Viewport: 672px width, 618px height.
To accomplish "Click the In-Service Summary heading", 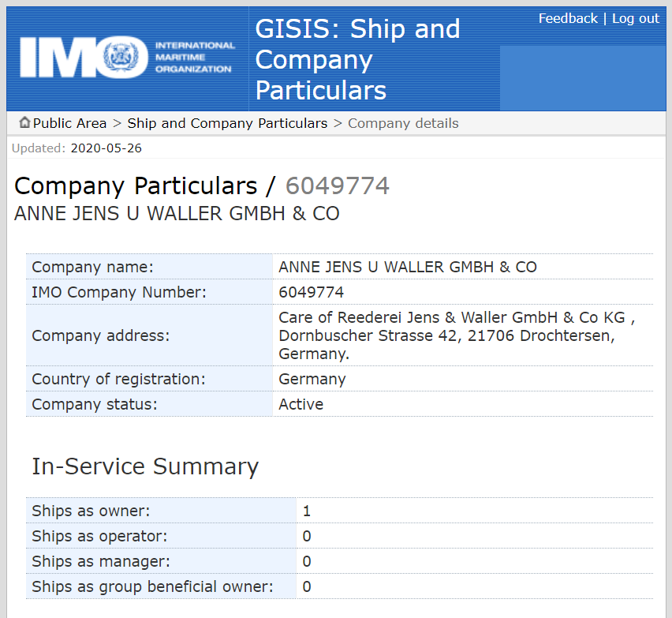I will pos(145,466).
